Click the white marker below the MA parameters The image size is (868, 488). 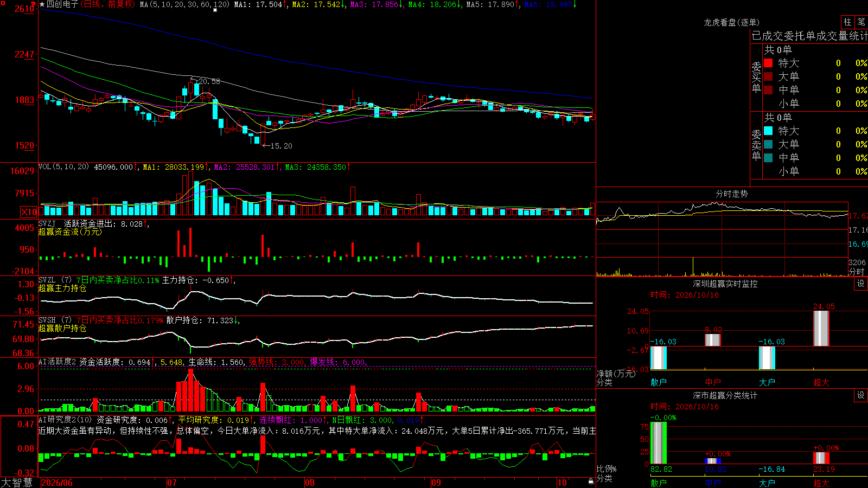[215, 10]
